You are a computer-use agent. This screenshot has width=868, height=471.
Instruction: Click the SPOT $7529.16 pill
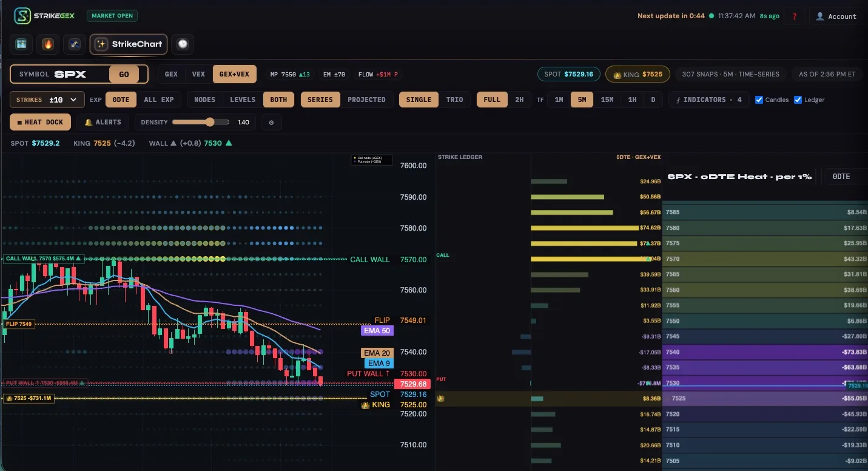568,74
